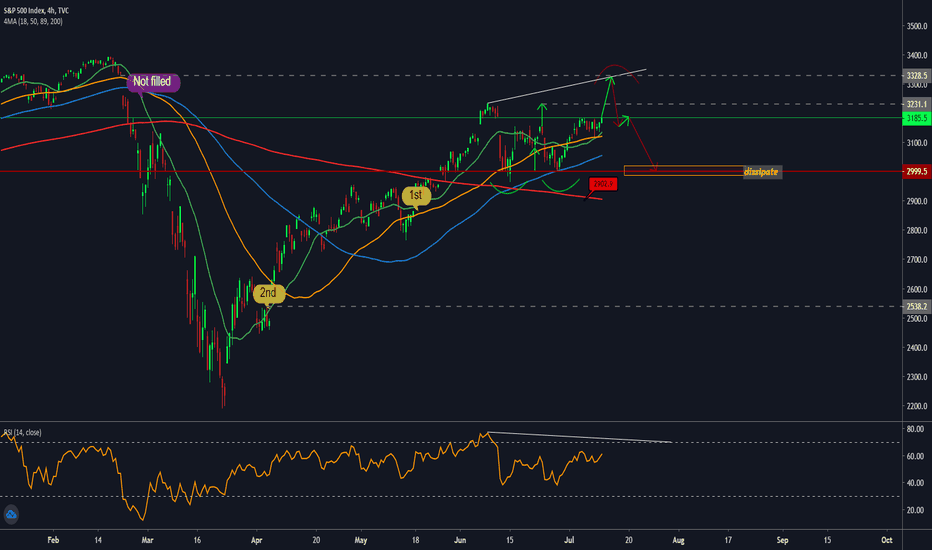Click the green 3185.5 current price label
Viewport: 932px width, 550px height.
917,118
